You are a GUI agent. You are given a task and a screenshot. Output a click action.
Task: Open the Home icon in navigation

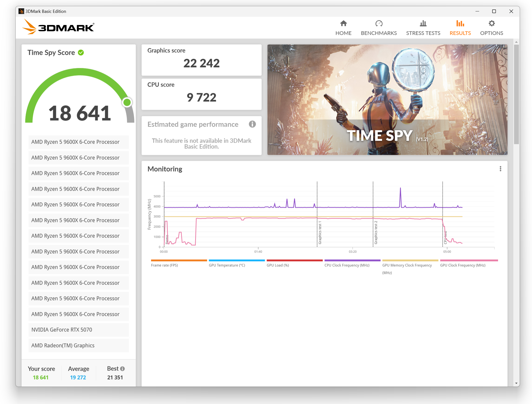(x=343, y=24)
